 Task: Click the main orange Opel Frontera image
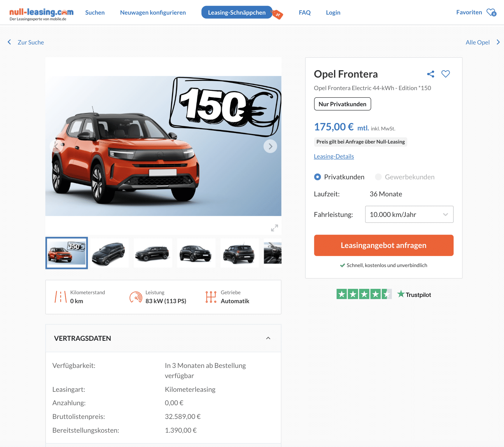click(163, 146)
